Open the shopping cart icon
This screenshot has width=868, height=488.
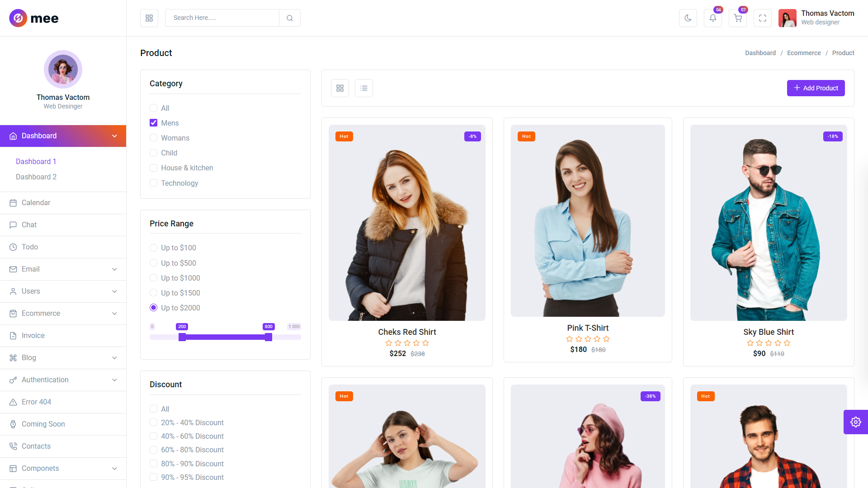point(737,18)
